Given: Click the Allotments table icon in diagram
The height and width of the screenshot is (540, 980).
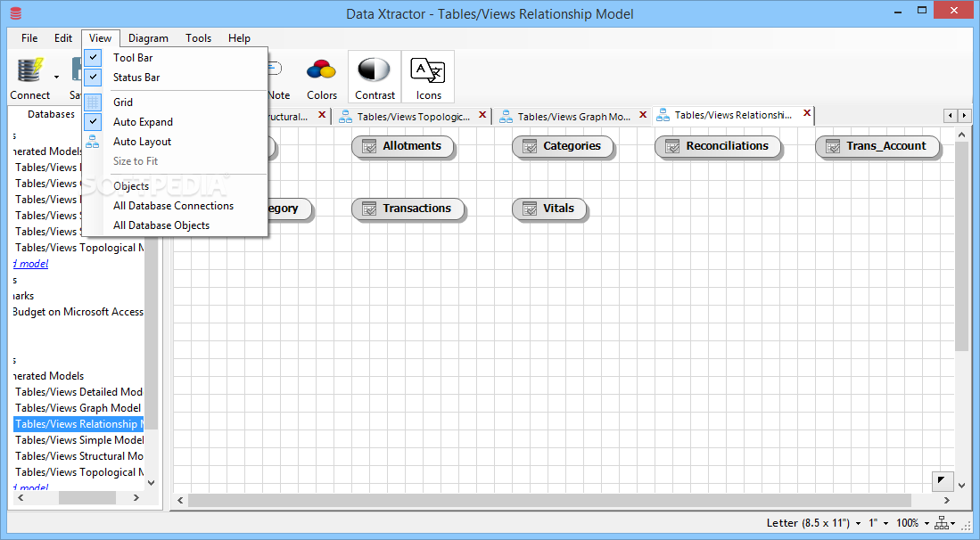Looking at the screenshot, I should (x=369, y=147).
